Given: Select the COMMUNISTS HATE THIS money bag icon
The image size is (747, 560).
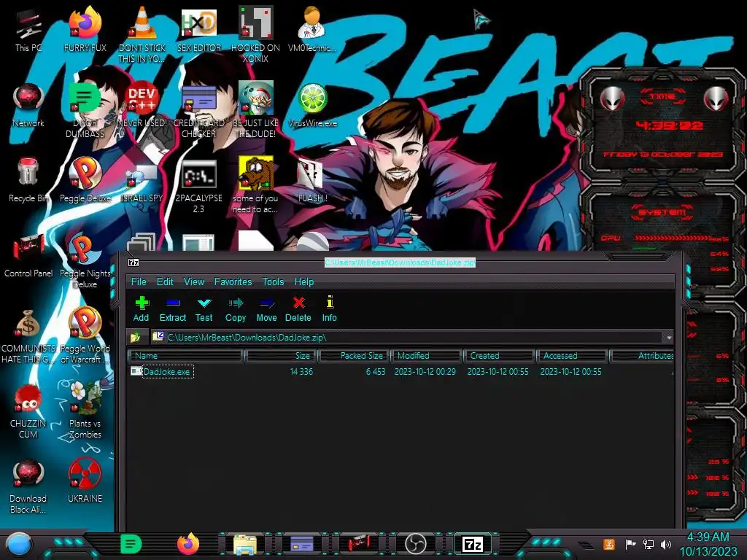Looking at the screenshot, I should (x=28, y=335).
